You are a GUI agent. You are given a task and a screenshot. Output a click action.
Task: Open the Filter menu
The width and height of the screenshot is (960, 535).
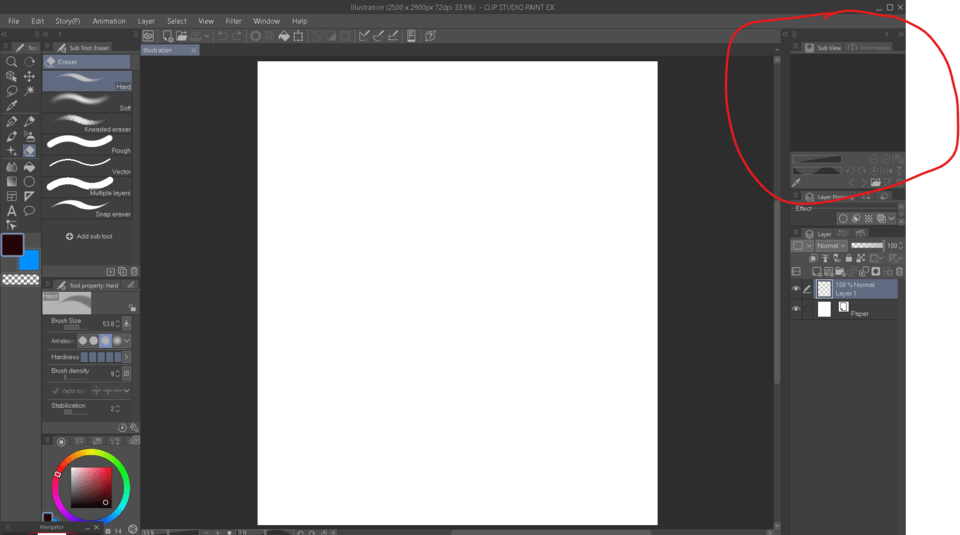point(233,21)
